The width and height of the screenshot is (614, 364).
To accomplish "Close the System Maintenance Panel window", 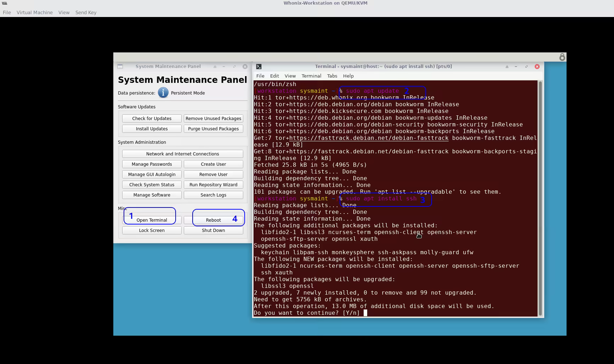I will point(245,67).
